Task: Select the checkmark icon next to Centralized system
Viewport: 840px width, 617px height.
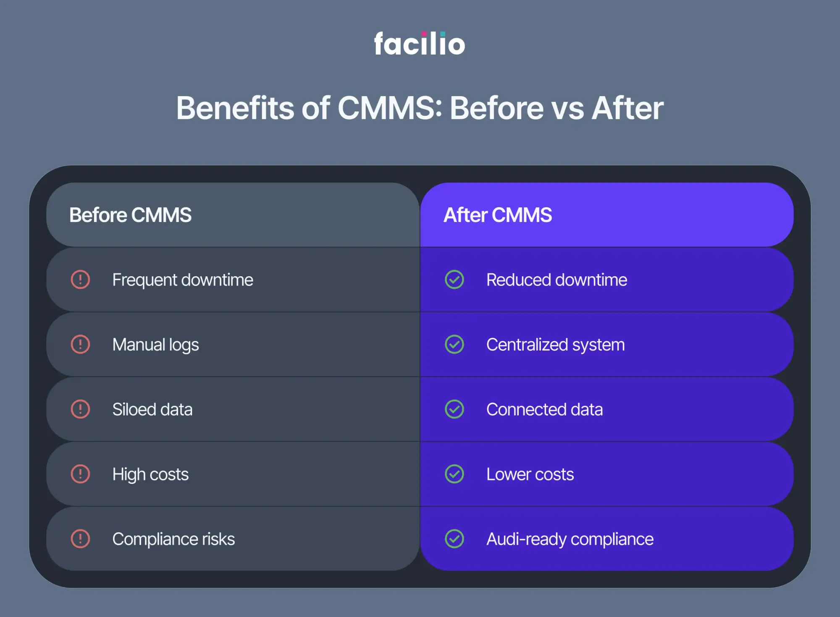Action: coord(454,345)
